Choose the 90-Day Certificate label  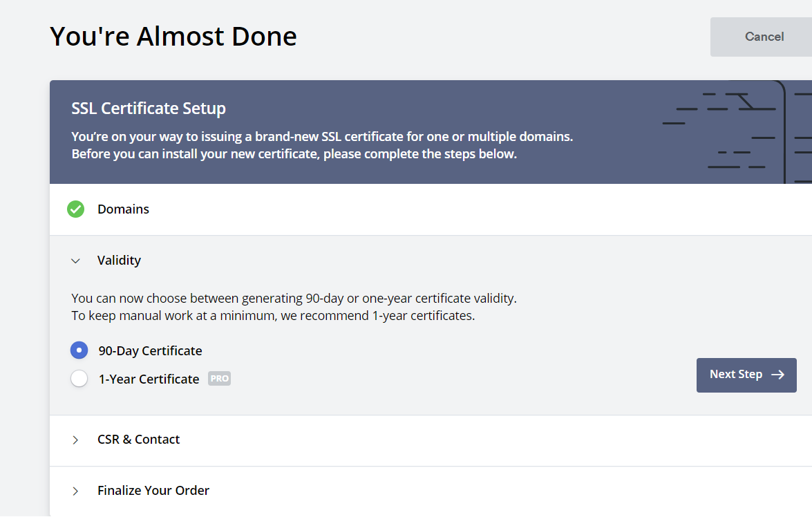(150, 350)
